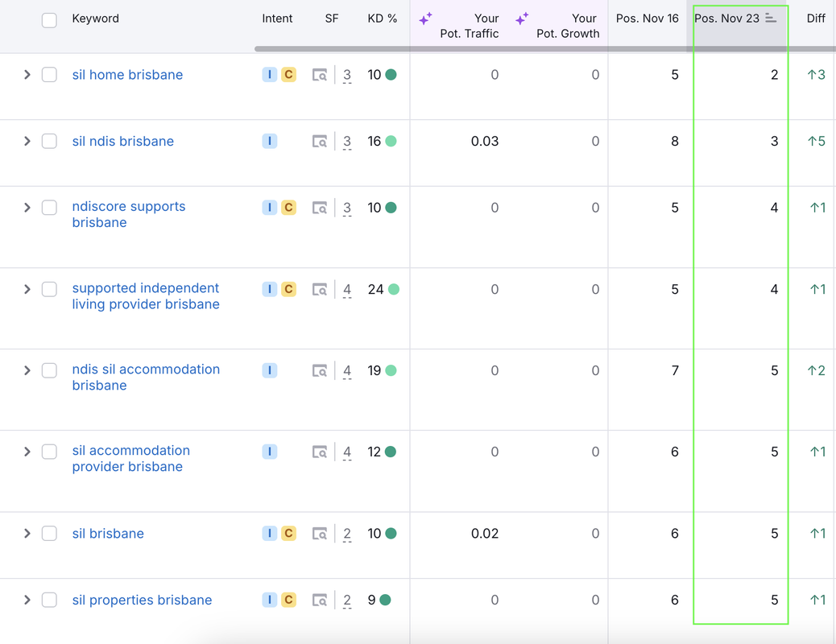836x644 pixels.
Task: Click sparkle icon beside Your Pot. Growth
Action: coord(522,19)
